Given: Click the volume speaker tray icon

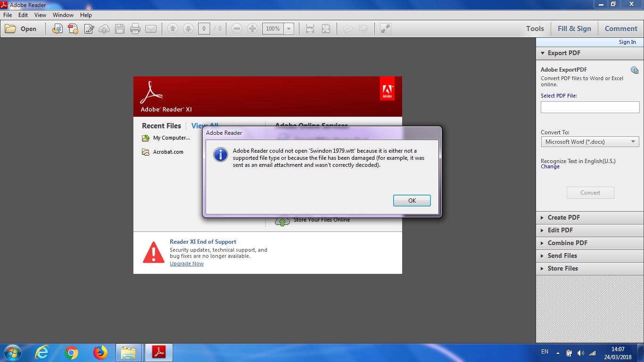Looking at the screenshot, I should tap(580, 353).
